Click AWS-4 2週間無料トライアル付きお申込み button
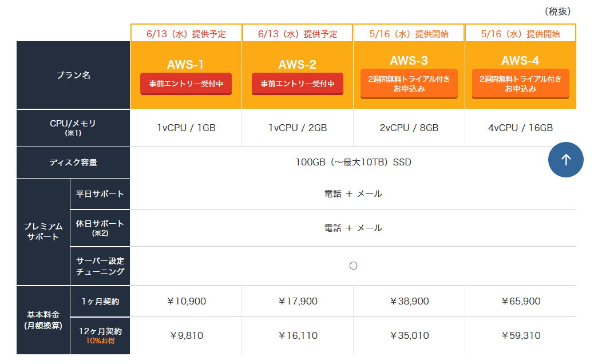Screen dimensions: 602x364 point(520,84)
